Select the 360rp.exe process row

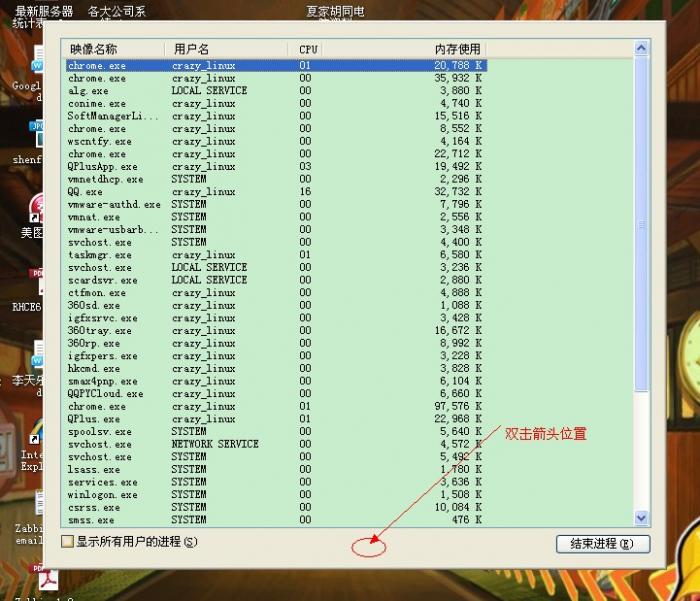pos(277,343)
